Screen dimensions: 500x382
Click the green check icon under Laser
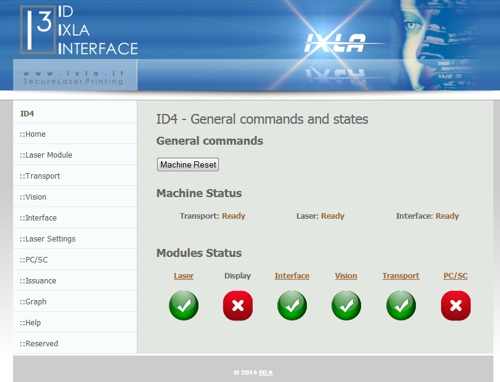[x=184, y=305]
